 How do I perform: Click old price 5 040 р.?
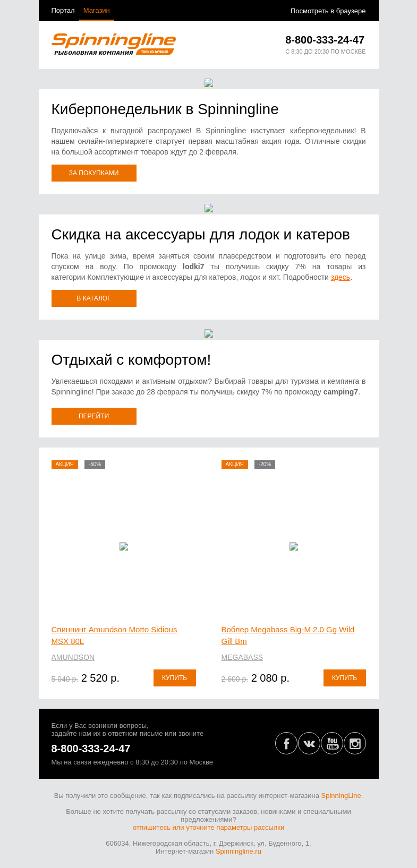65,679
